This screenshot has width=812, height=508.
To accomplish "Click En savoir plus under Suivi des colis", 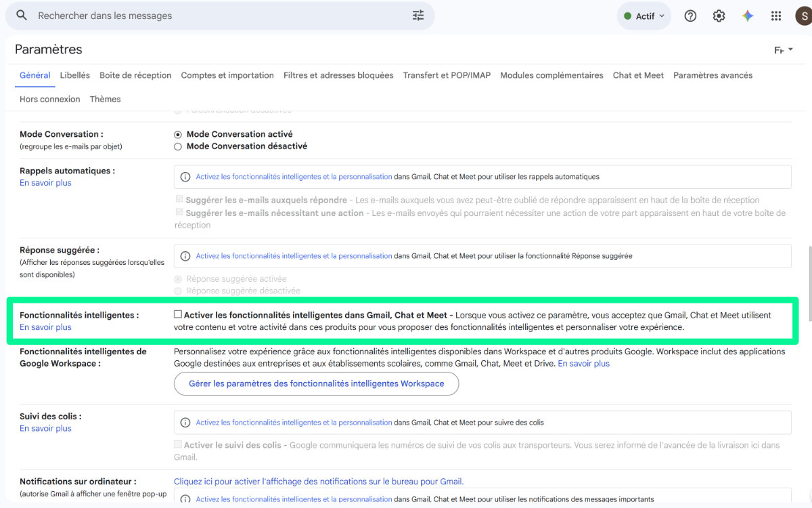I will click(45, 429).
